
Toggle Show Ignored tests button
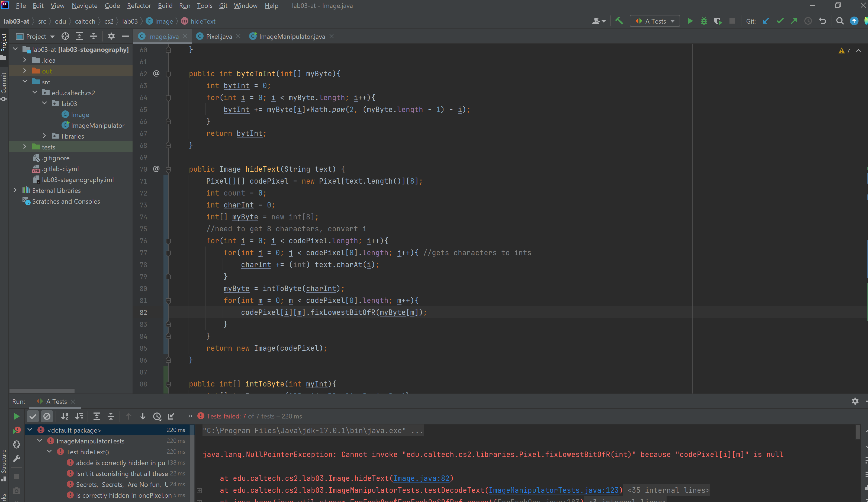(47, 416)
